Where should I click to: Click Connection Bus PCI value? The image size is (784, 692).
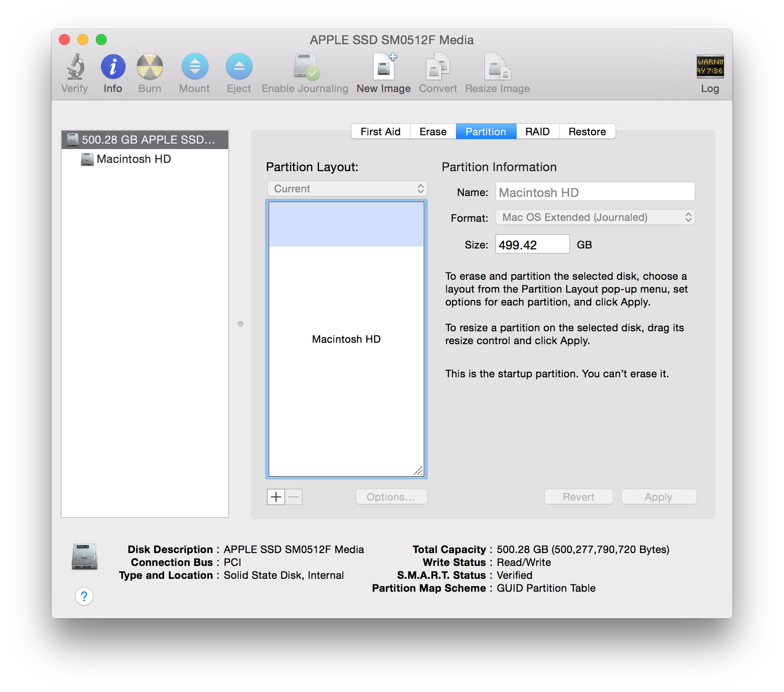[x=232, y=562]
